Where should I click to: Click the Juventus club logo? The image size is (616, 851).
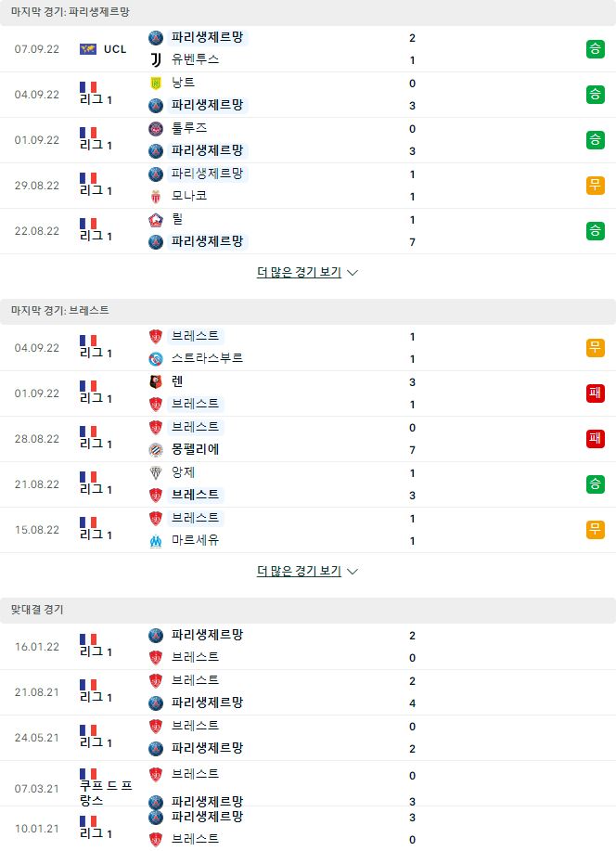156,59
